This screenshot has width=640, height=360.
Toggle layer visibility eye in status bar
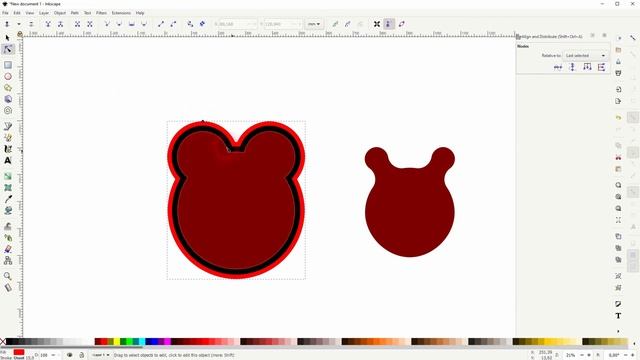pyautogui.click(x=69, y=355)
